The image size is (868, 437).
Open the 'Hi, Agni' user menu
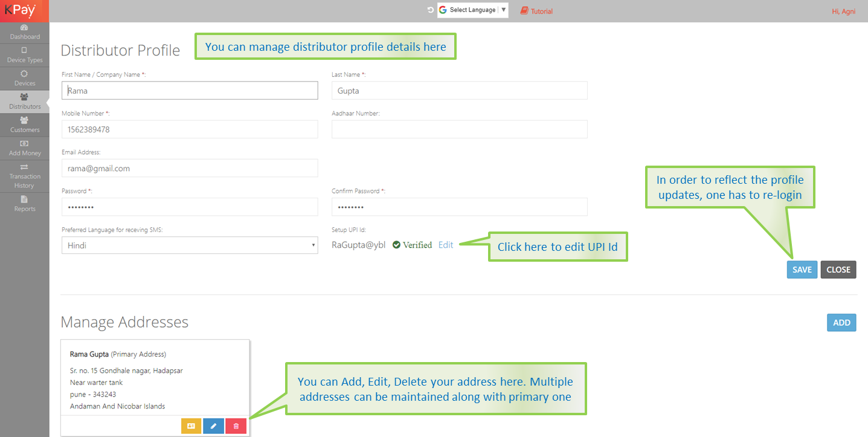[843, 11]
